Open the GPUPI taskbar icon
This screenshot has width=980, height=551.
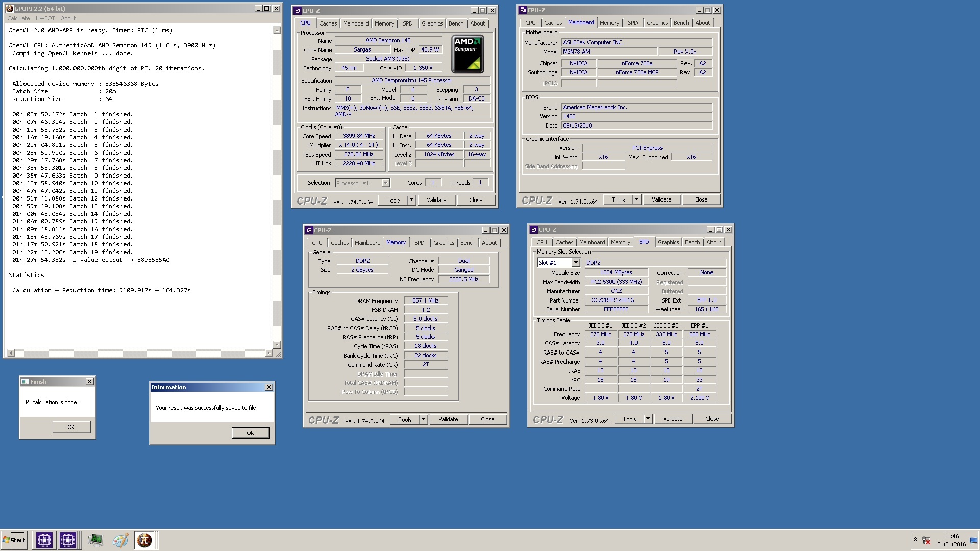[x=144, y=540]
